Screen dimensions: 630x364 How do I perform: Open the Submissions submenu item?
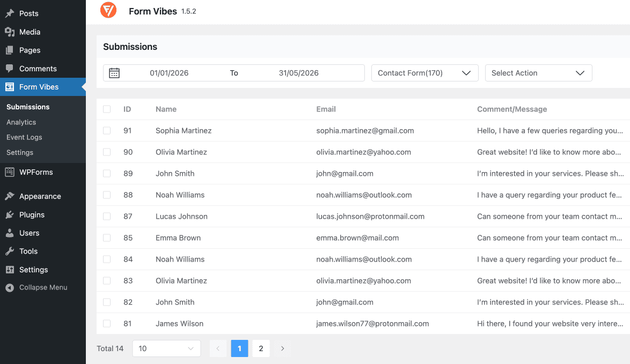pos(28,107)
